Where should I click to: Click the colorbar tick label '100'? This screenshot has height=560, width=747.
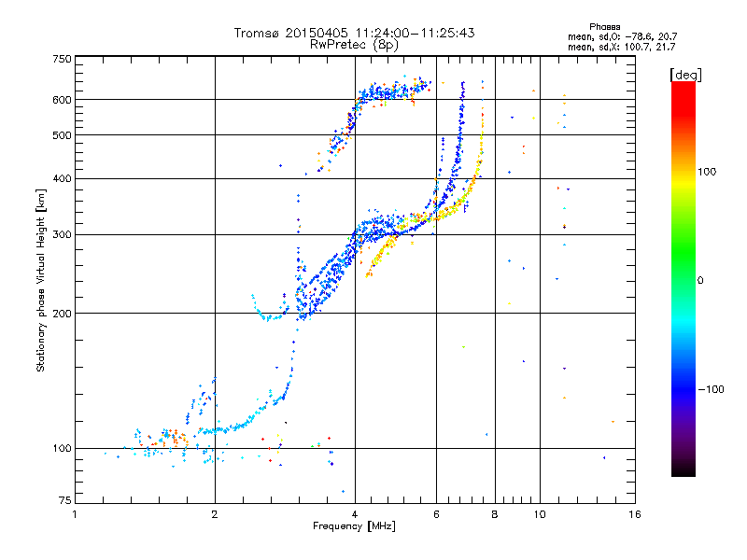[x=707, y=172]
